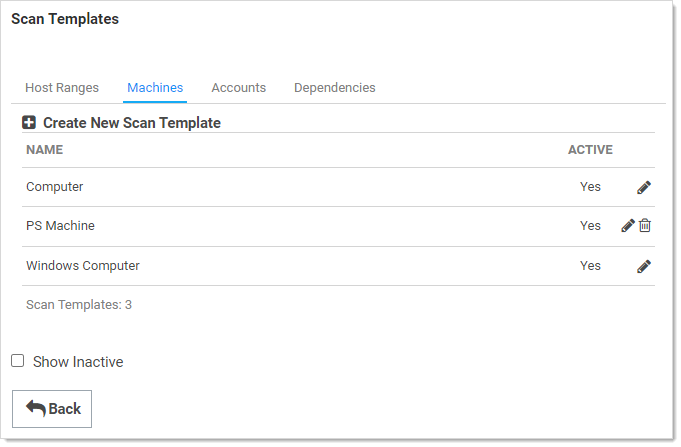This screenshot has width=681, height=447.
Task: Click the NAME column header
Action: pyautogui.click(x=44, y=150)
